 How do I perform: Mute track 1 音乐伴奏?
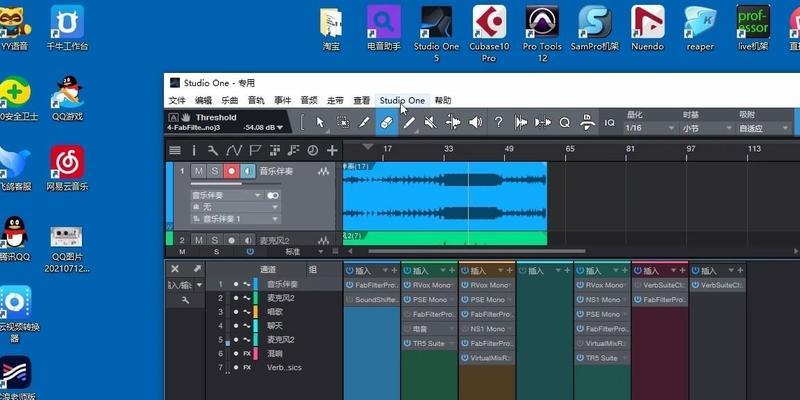coord(199,171)
